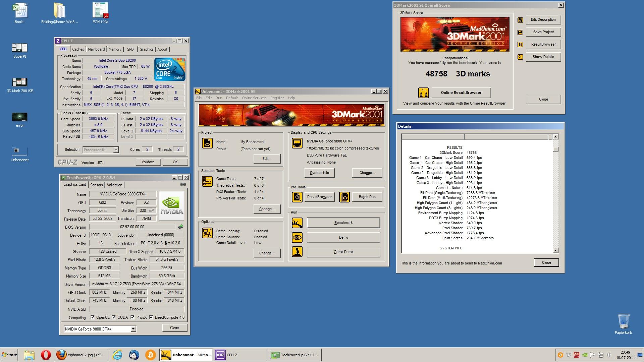Image resolution: width=644 pixels, height=362 pixels.
Task: Click the floppy icon beside Save Project
Action: click(520, 32)
